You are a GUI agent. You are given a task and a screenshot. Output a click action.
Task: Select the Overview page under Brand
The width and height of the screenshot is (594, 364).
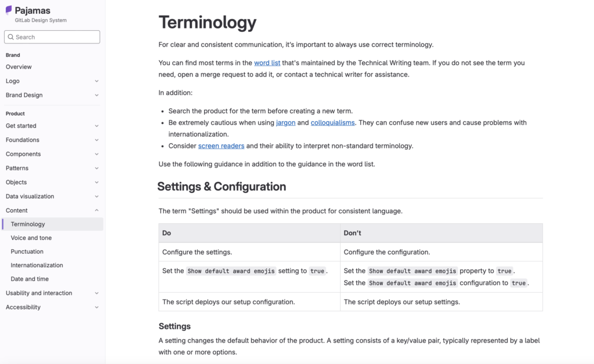pos(19,67)
